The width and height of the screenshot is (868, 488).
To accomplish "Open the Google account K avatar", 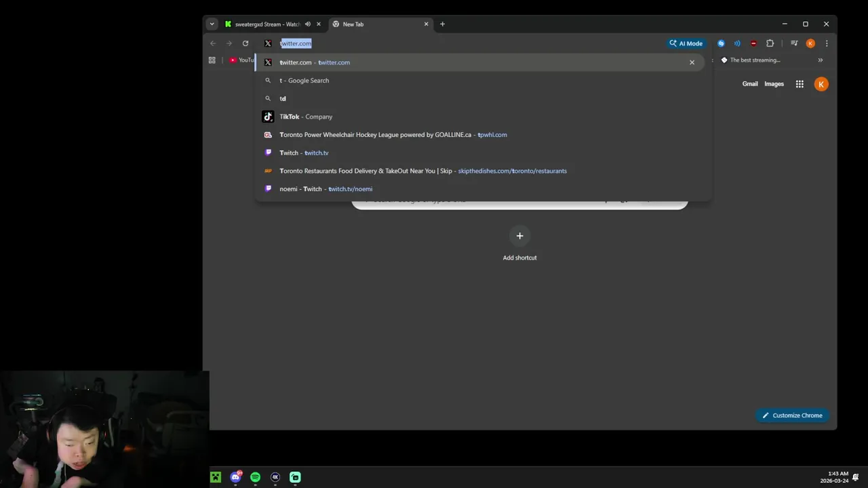I will pos(821,84).
